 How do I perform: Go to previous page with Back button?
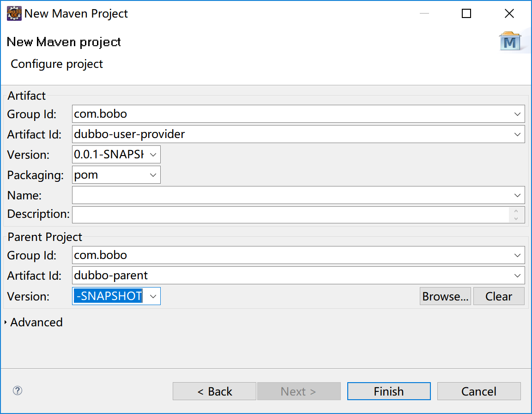[x=214, y=391]
